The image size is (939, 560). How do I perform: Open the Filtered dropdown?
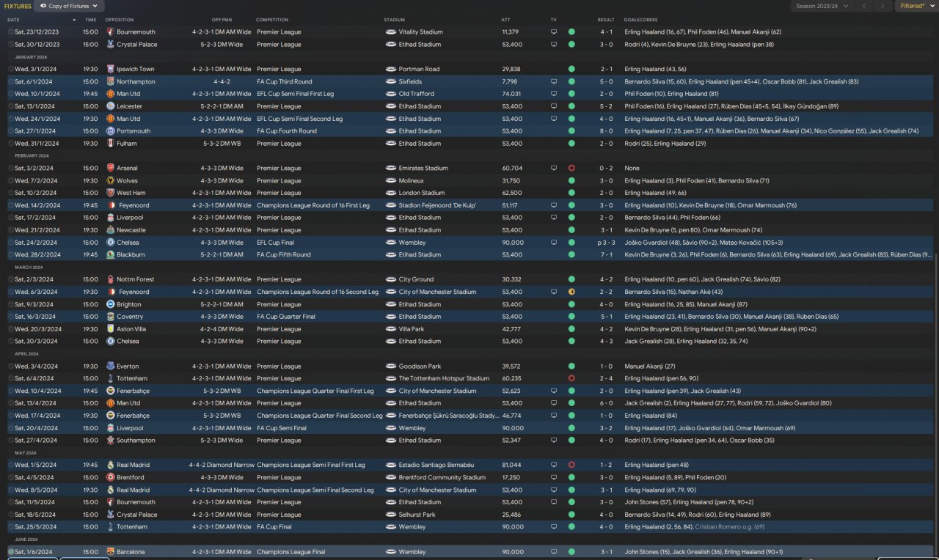916,6
